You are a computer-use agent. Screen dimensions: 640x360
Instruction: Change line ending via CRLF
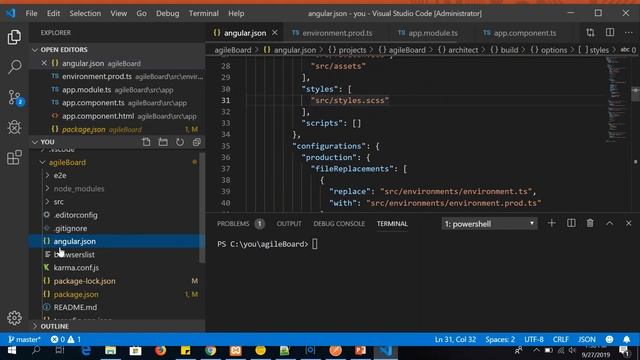560,339
